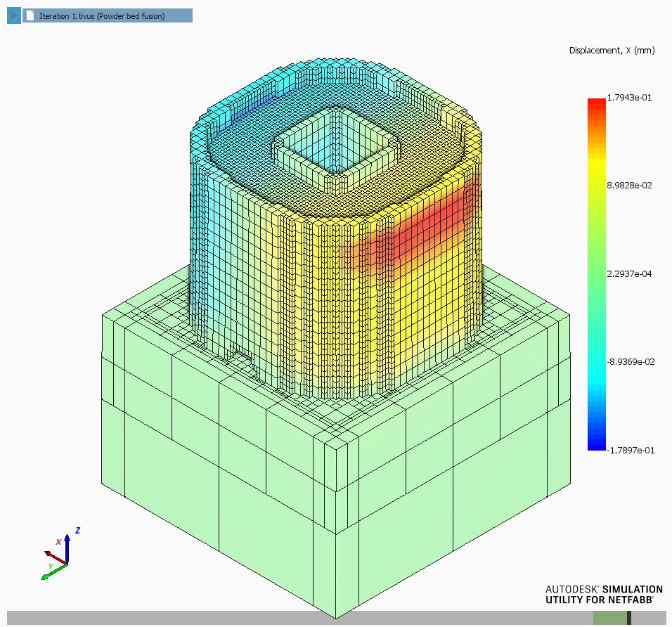Click the XYZ axis orientation triad
The image size is (672, 627).
tap(61, 555)
